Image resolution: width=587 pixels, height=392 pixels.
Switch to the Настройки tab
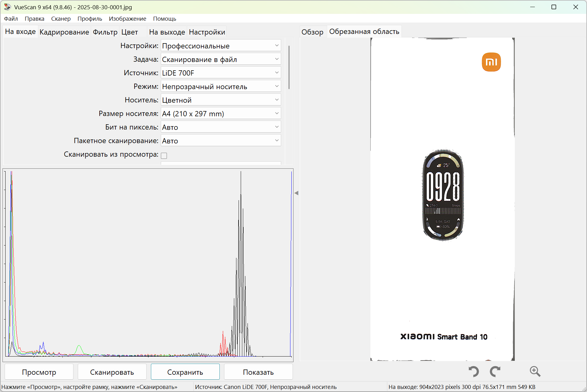pyautogui.click(x=207, y=32)
